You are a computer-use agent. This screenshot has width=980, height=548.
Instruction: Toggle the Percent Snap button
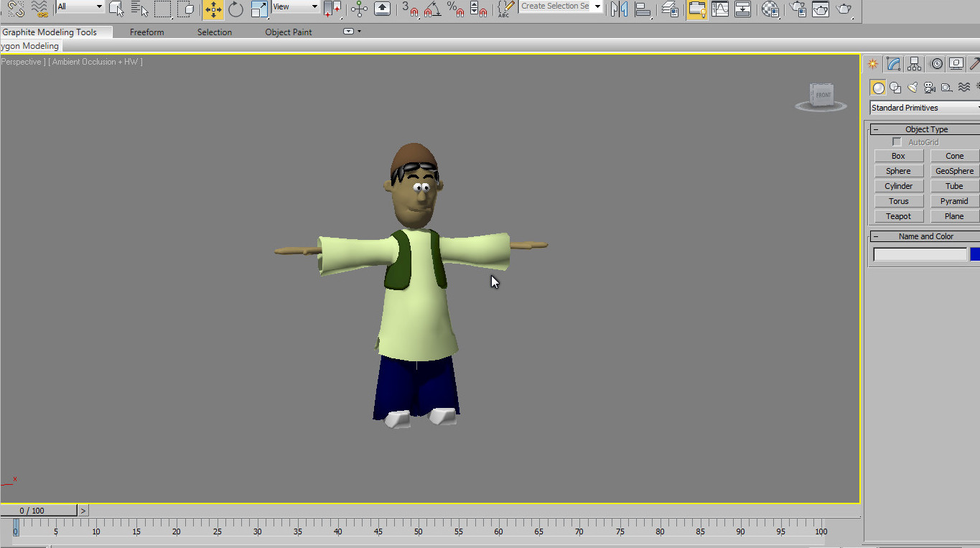(x=455, y=9)
